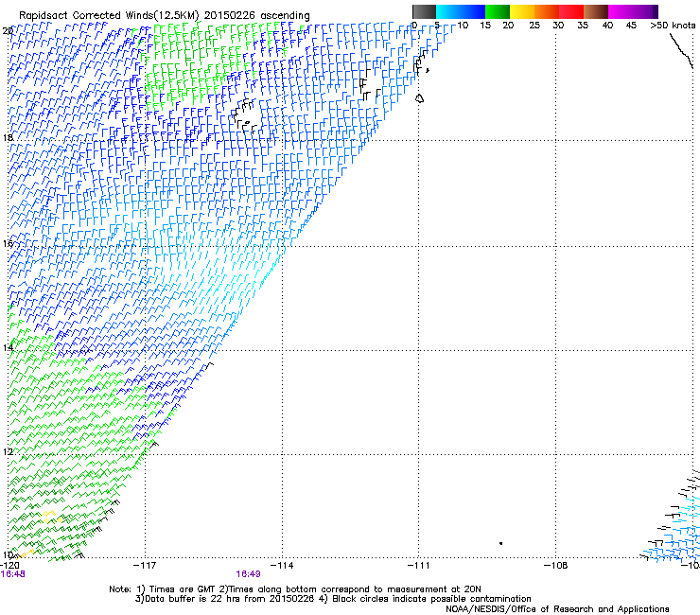Click the '>50 knots' legend label

click(673, 26)
